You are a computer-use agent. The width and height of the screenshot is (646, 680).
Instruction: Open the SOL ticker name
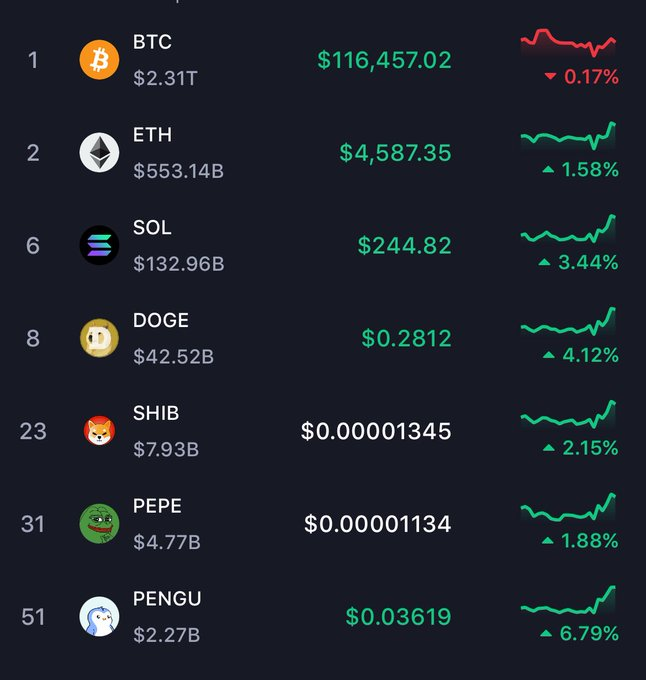pyautogui.click(x=152, y=228)
